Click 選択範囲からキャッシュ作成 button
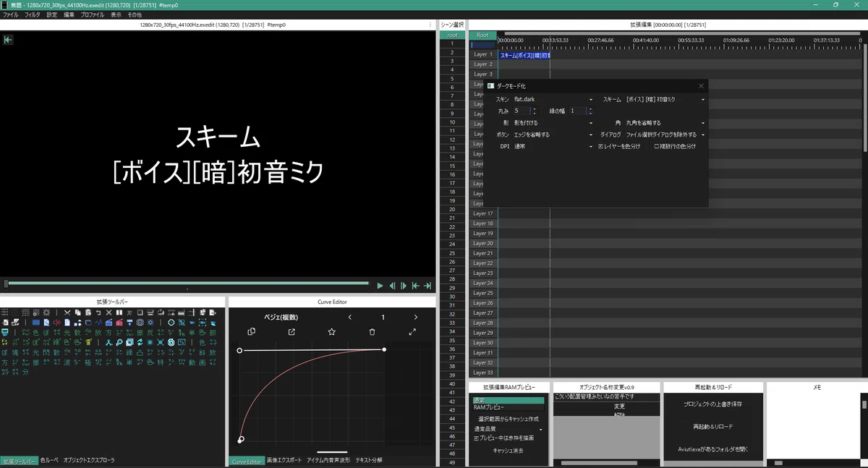868x468 pixels. [x=508, y=420]
